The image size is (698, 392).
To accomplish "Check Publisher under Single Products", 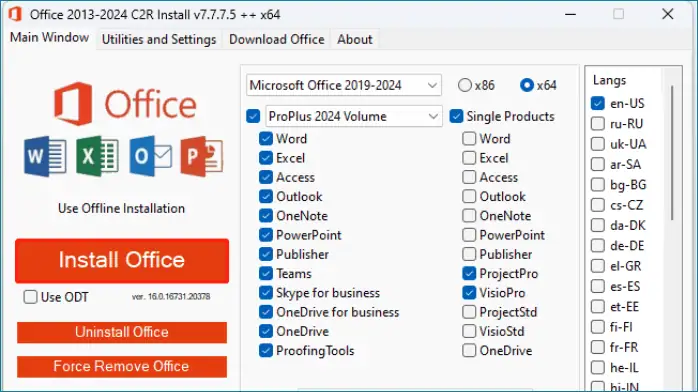I will pyautogui.click(x=469, y=254).
